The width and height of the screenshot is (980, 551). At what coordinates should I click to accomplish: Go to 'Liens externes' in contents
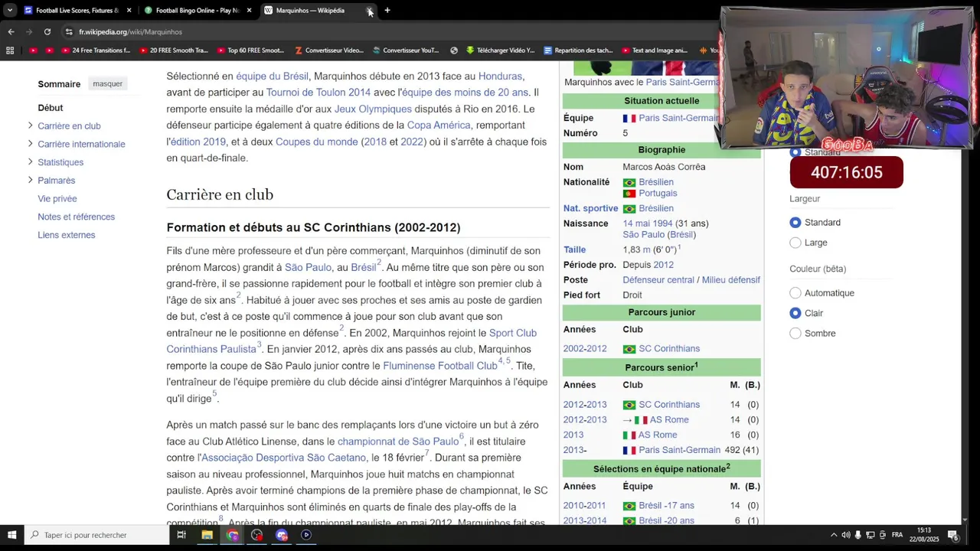(x=67, y=235)
